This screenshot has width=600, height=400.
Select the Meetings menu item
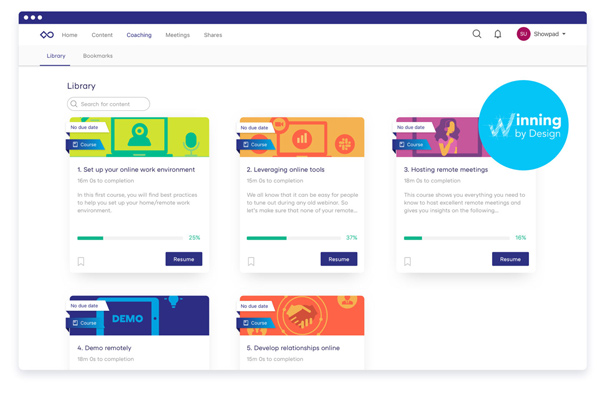click(x=177, y=35)
